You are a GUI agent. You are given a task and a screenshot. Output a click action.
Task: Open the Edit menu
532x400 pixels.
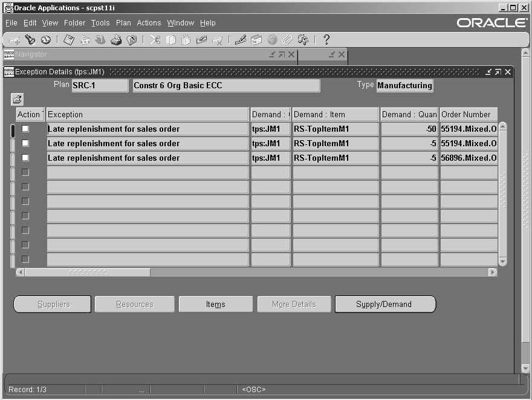click(30, 23)
